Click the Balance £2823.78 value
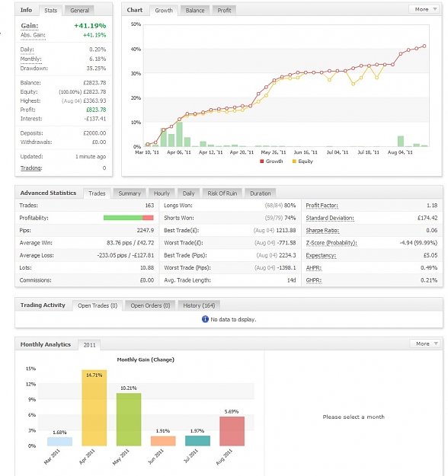 point(94,82)
